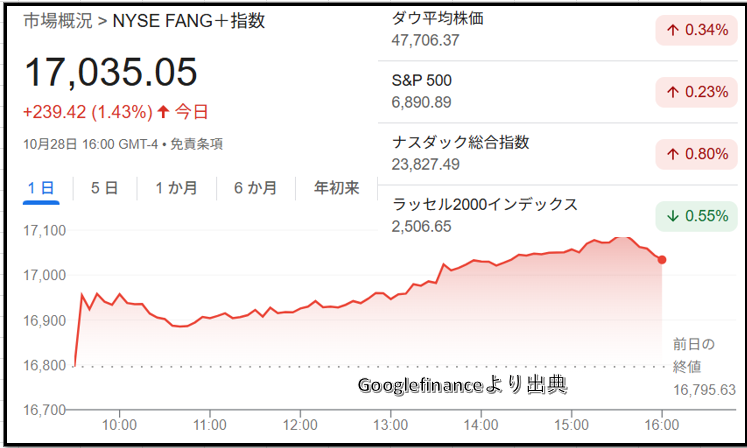
Task: Open the ナスダック総合指数 row
Action: [461, 142]
